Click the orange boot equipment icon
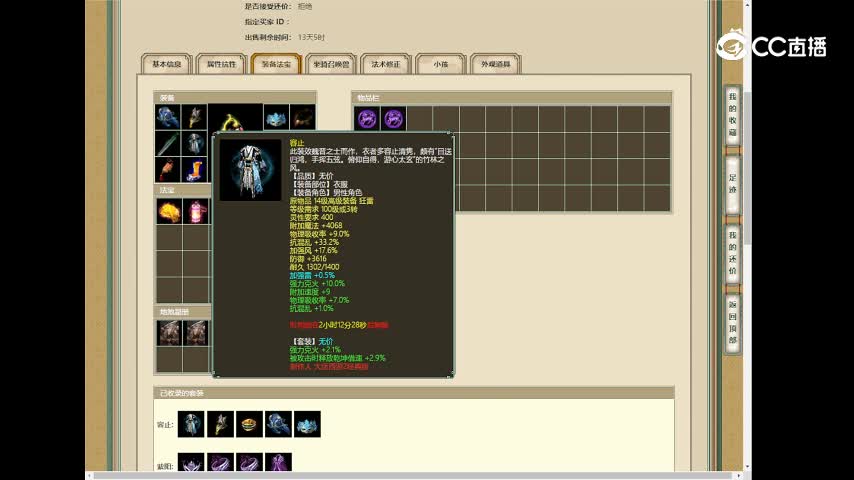This screenshot has width=854, height=480. click(x=194, y=170)
